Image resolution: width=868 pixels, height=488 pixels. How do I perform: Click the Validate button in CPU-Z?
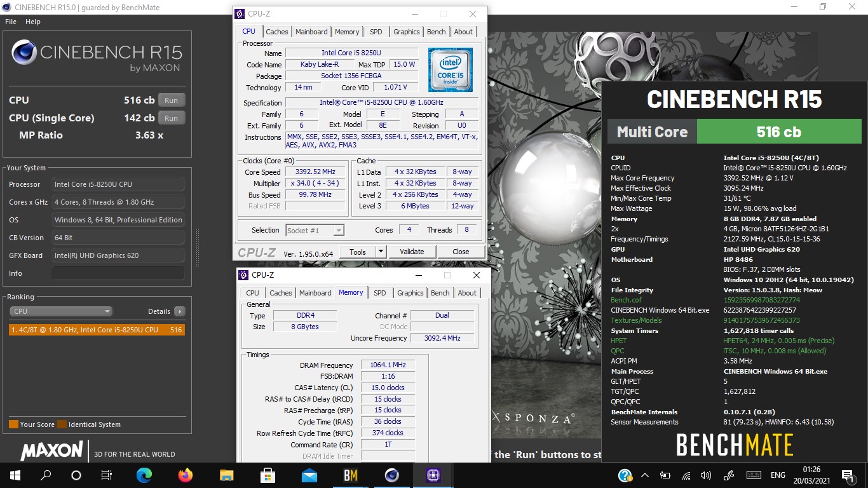(412, 252)
